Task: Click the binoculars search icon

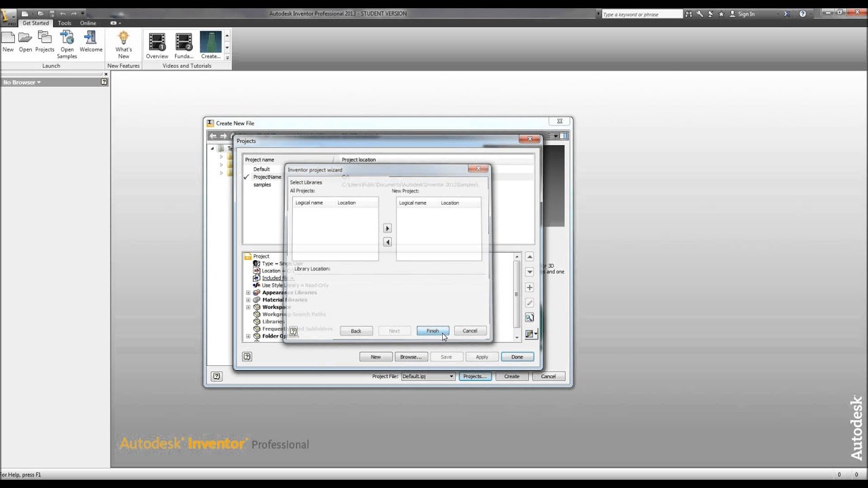Action: 689,14
